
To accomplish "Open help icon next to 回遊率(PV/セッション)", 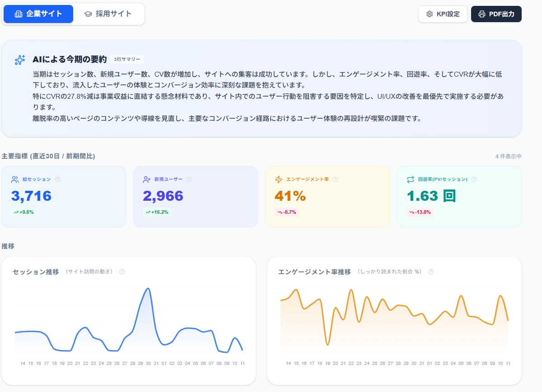I will pyautogui.click(x=474, y=179).
